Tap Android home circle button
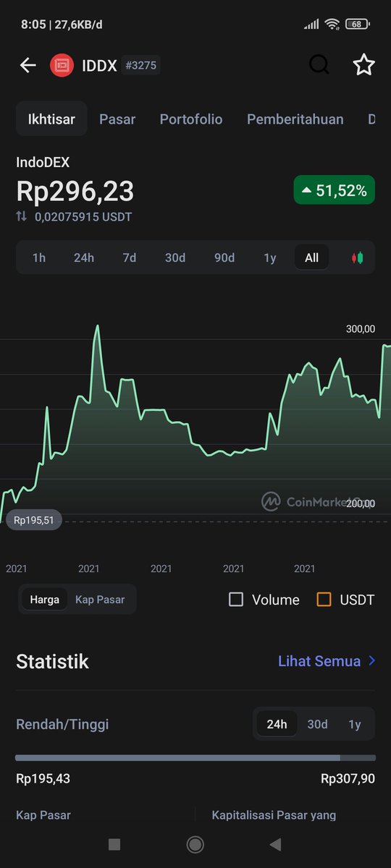391x868 pixels. (x=195, y=844)
